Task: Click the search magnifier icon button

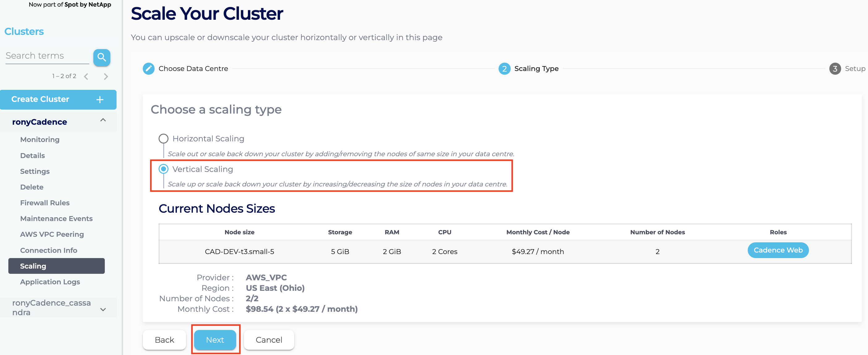Action: (101, 57)
